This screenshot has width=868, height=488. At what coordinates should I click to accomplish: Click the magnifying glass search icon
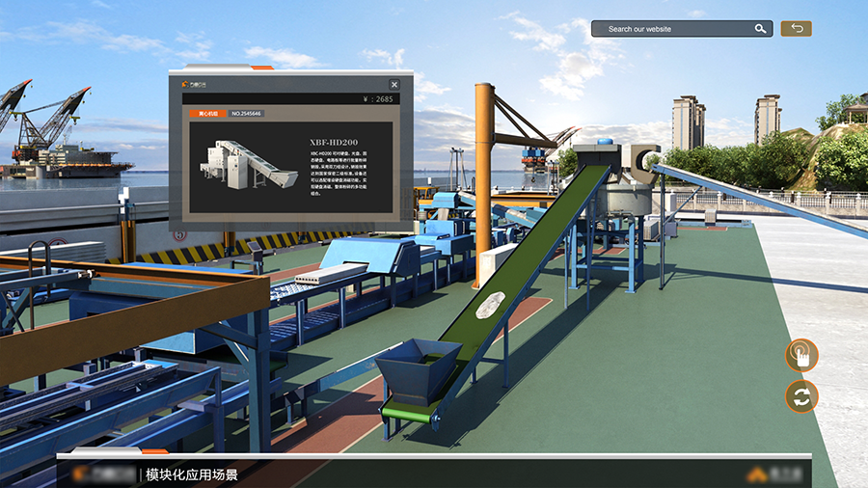pos(760,29)
